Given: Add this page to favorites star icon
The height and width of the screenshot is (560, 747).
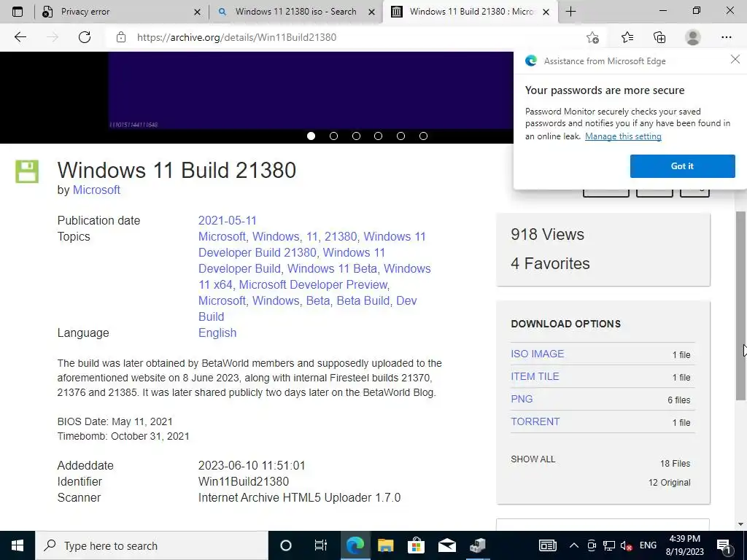Looking at the screenshot, I should click(x=592, y=37).
